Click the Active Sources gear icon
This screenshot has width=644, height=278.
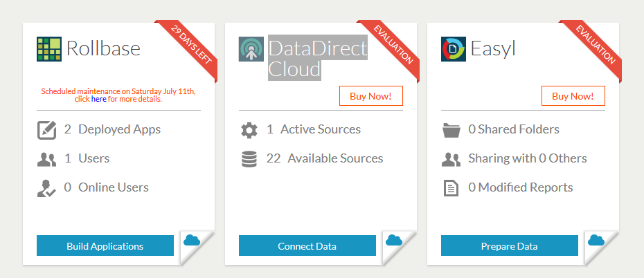pyautogui.click(x=249, y=129)
